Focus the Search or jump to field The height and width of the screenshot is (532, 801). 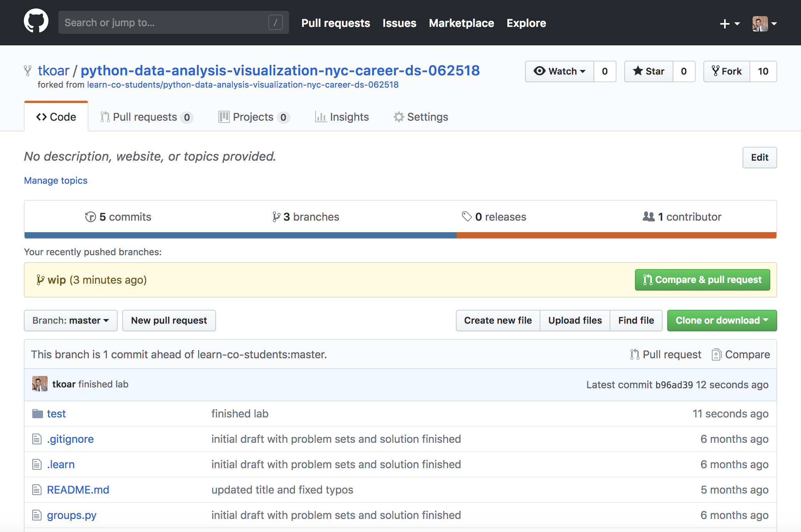[x=165, y=23]
